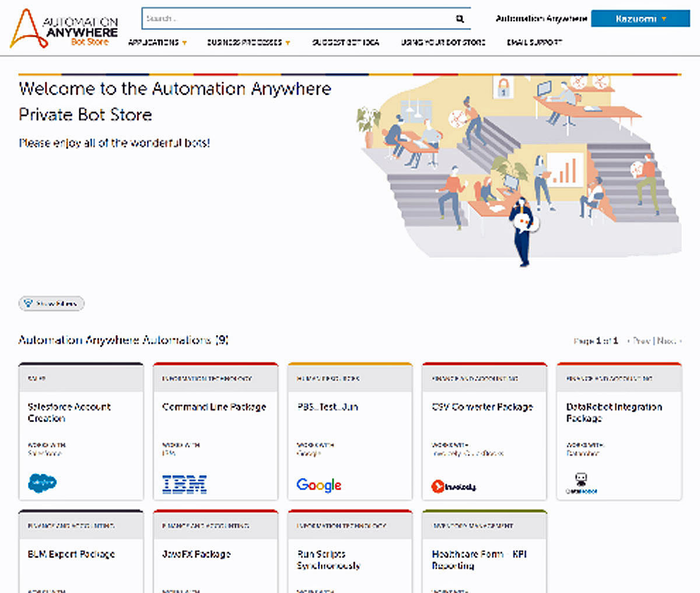
Task: Click 'Please enjoy all of the wonderful bots!' text
Action: pos(114,143)
